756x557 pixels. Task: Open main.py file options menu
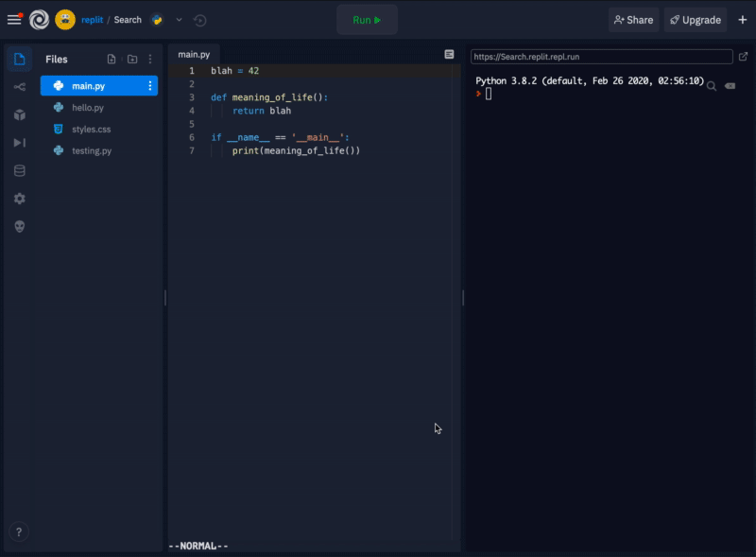pyautogui.click(x=149, y=86)
